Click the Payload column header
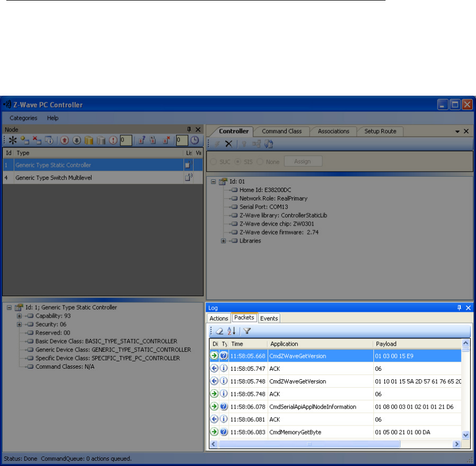Viewport: 476px width, 466px height. [x=417, y=344]
